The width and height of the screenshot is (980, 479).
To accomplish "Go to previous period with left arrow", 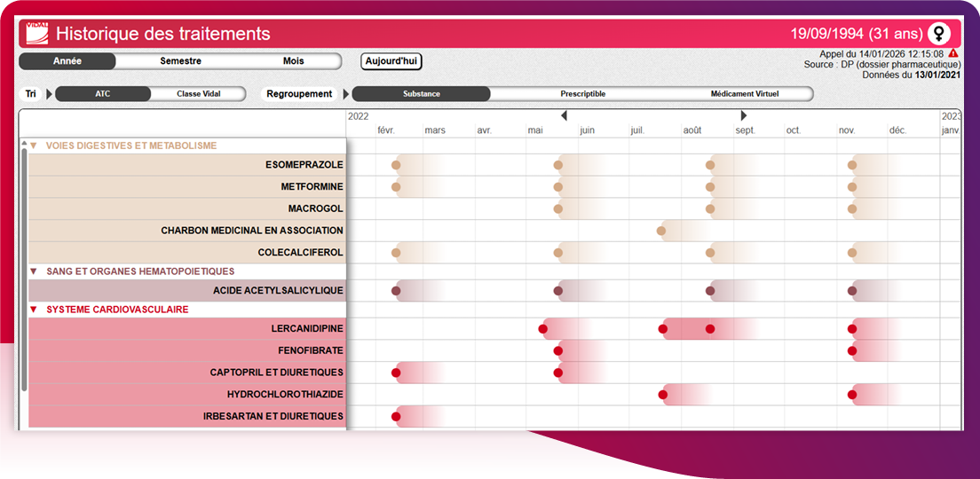I will point(564,116).
